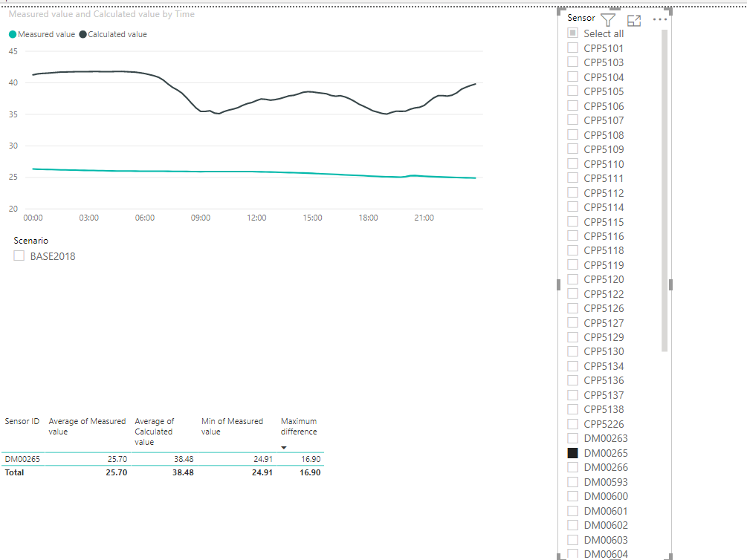Check the CPP5101 sensor checkbox

(x=572, y=48)
